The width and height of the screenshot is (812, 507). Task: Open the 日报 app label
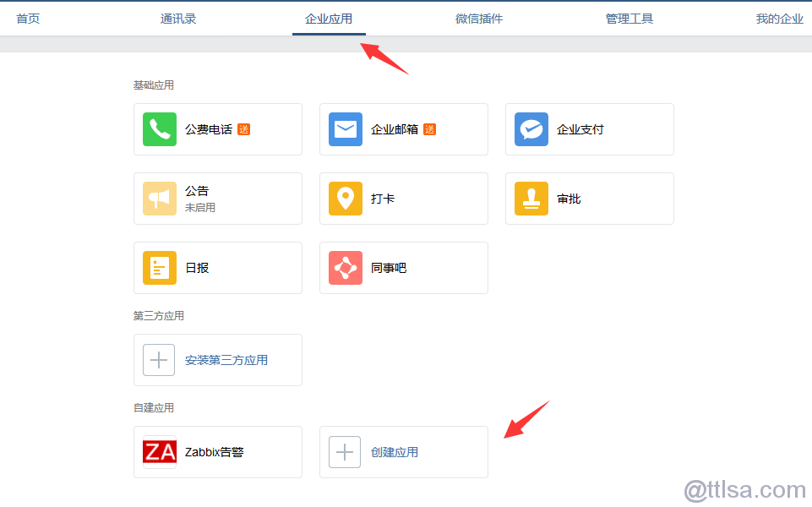tap(197, 268)
